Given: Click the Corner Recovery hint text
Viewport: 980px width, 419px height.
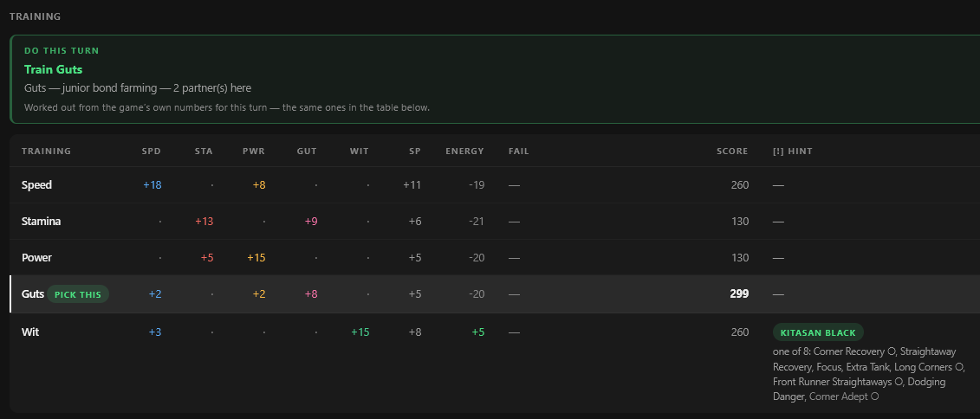Looking at the screenshot, I should coord(849,351).
